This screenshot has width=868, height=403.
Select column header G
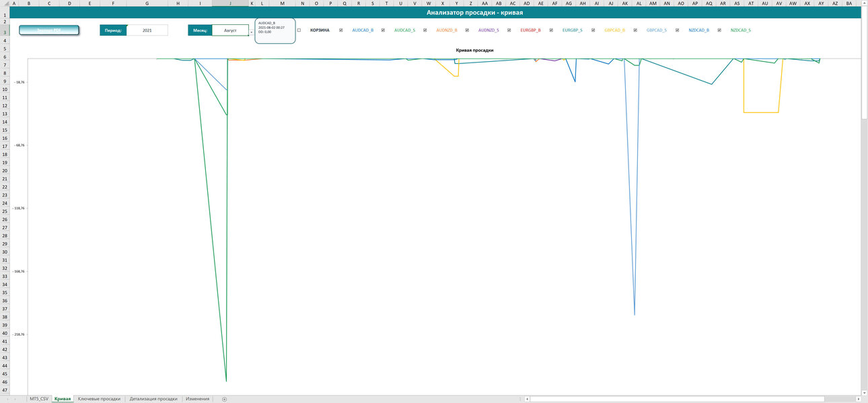[147, 3]
